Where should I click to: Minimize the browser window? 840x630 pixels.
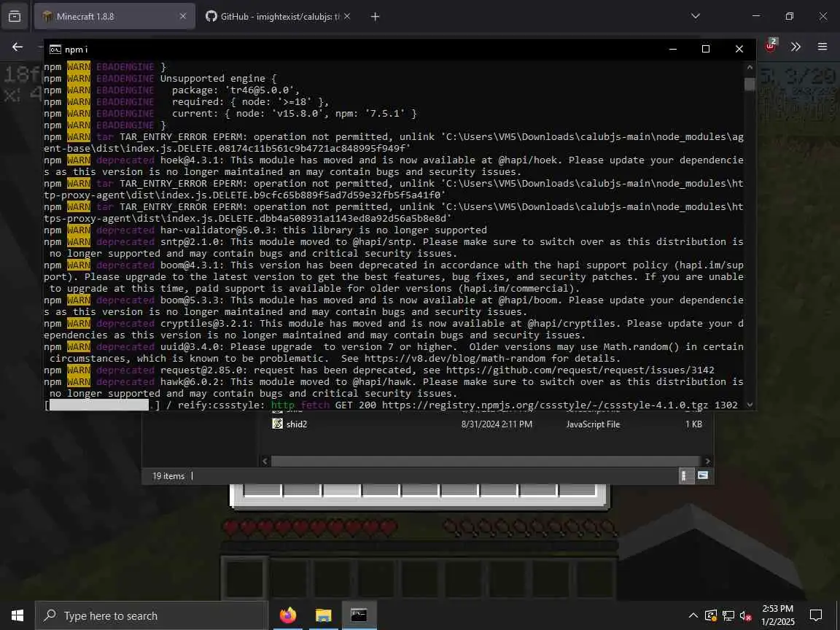(x=756, y=16)
